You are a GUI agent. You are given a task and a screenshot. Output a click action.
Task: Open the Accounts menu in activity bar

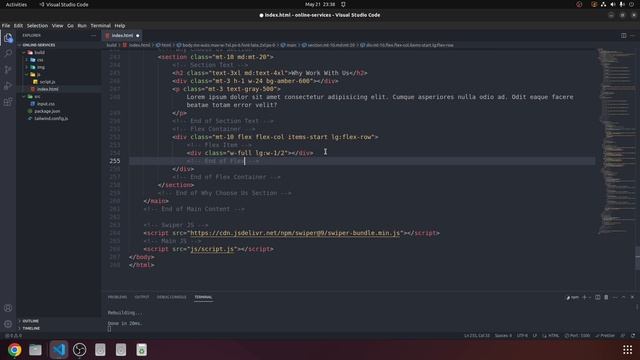tap(8, 308)
